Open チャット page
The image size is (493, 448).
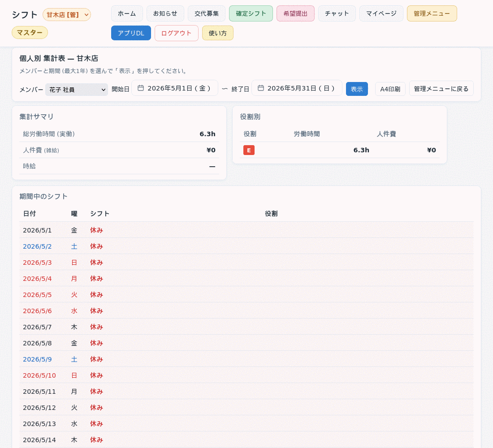(x=337, y=13)
